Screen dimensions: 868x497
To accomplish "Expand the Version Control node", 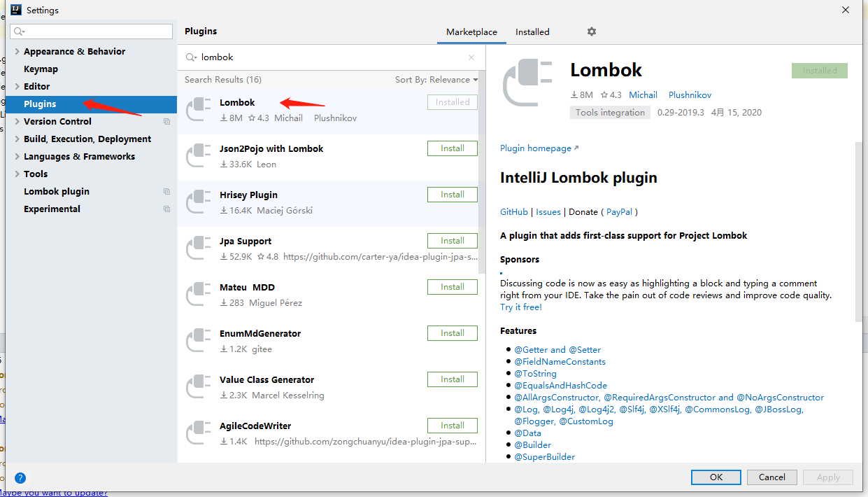I will pyautogui.click(x=17, y=122).
